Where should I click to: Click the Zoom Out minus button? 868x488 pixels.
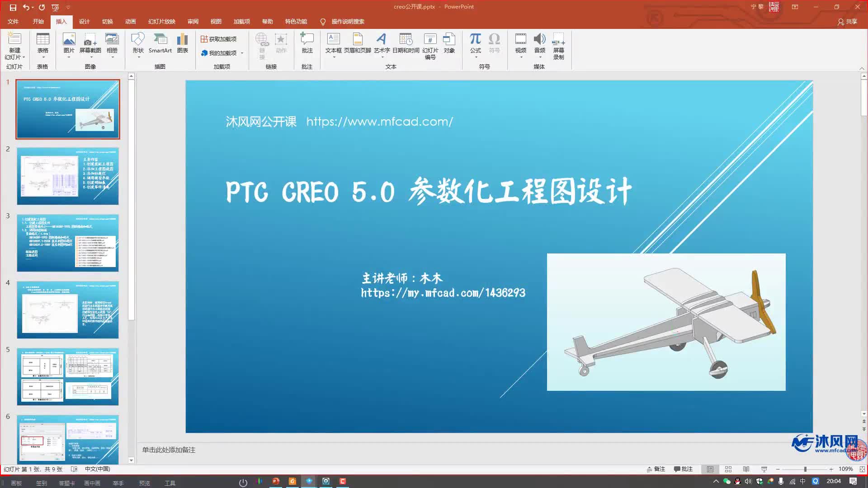(x=778, y=469)
